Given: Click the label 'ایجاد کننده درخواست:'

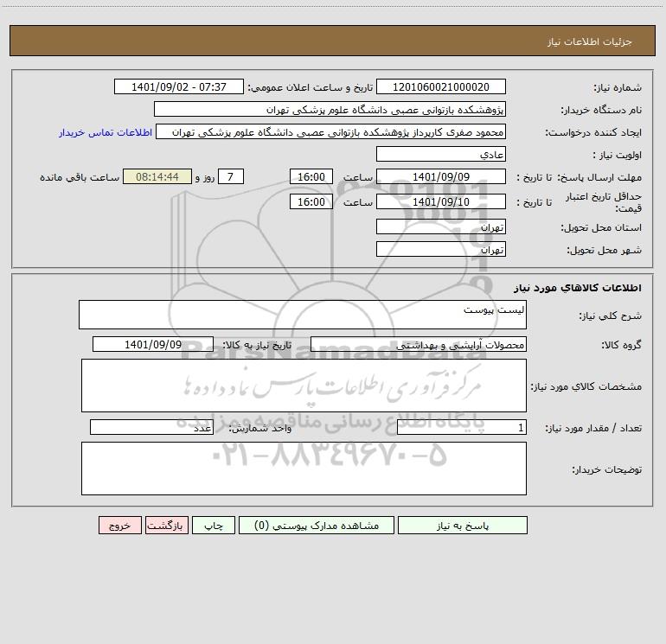Looking at the screenshot, I should click(x=593, y=133).
